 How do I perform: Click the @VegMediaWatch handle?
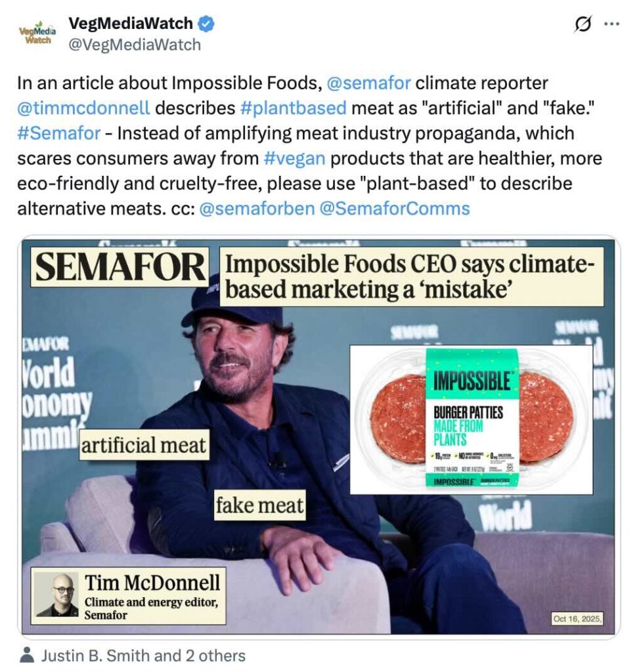(135, 45)
